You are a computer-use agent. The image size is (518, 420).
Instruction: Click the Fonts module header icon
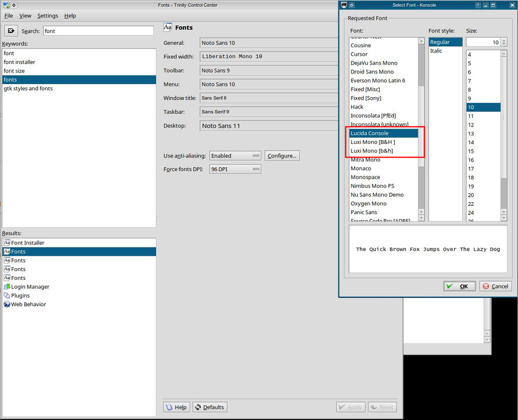click(x=168, y=27)
